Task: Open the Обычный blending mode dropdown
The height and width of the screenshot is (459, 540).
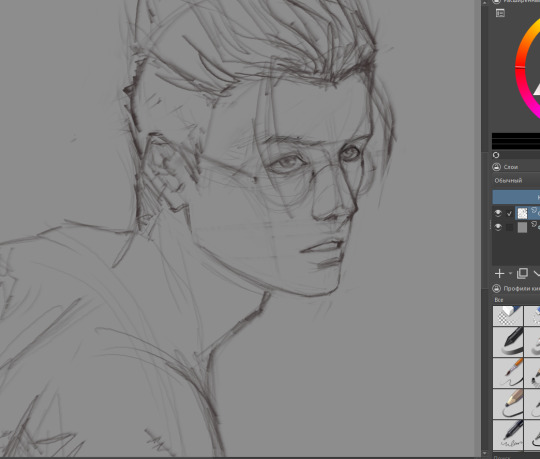Action: coord(516,180)
